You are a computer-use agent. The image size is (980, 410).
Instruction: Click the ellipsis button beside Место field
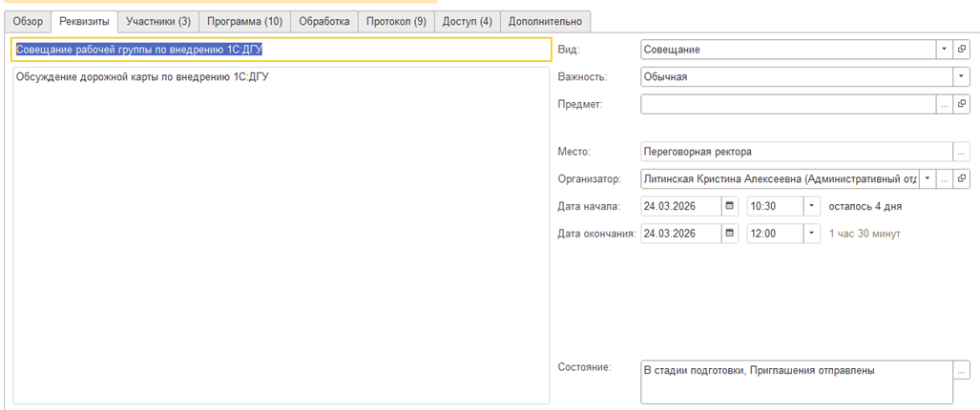pyautogui.click(x=961, y=152)
